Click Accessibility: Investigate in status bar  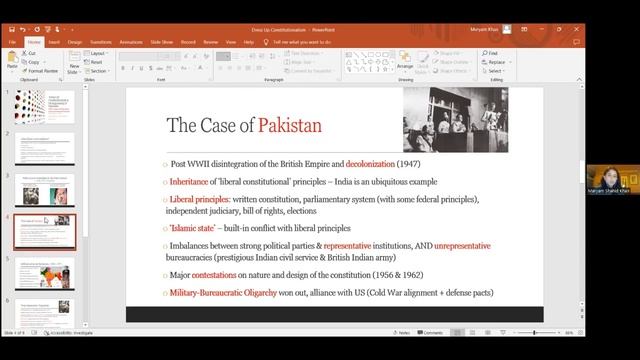68,333
